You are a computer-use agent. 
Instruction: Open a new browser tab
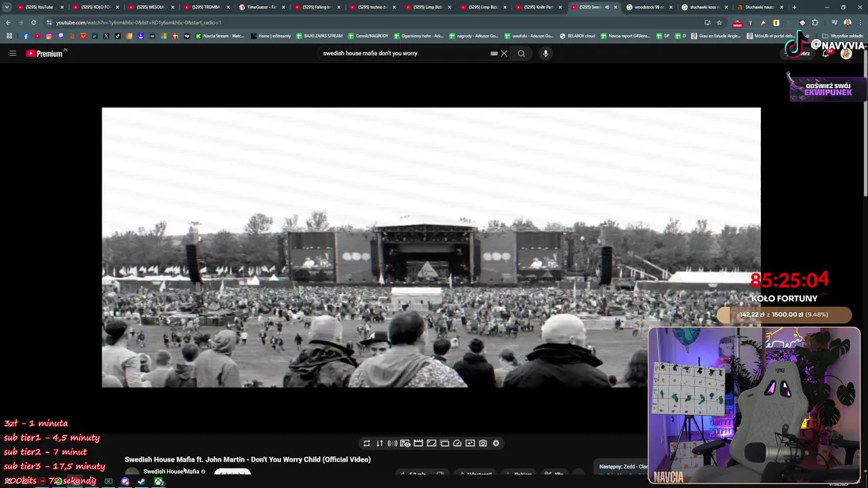pyautogui.click(x=794, y=7)
